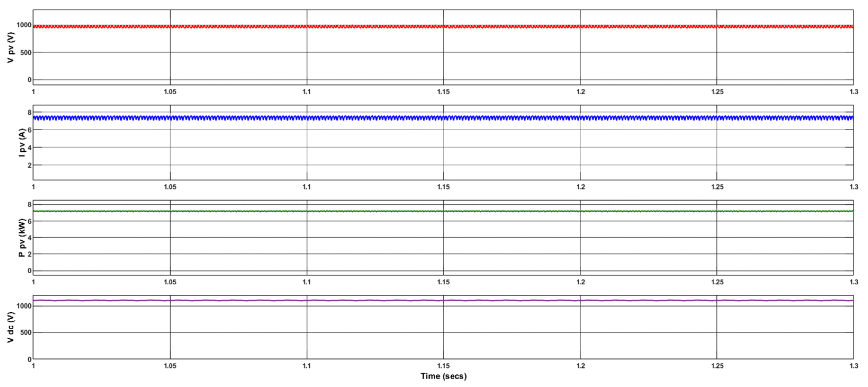Click the 2 tick on I pv axis

pos(30,165)
